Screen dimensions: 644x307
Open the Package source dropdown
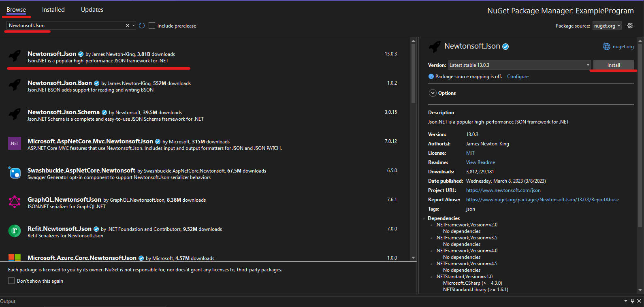(607, 26)
